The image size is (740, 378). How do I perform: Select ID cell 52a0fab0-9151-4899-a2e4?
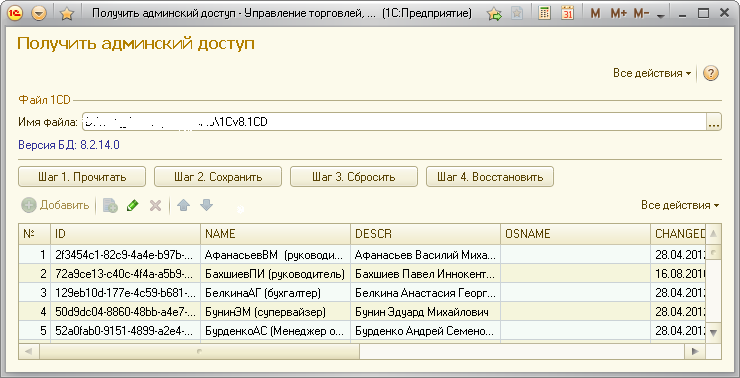[x=126, y=330]
